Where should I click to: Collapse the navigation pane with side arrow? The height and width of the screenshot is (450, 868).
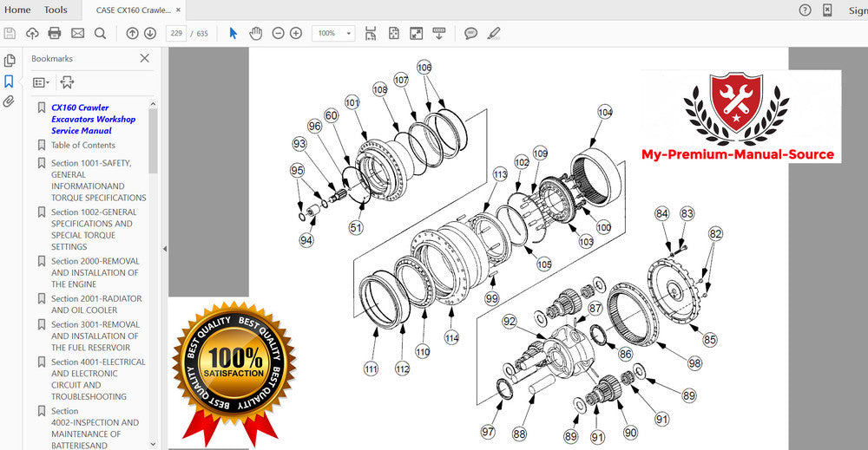click(165, 249)
